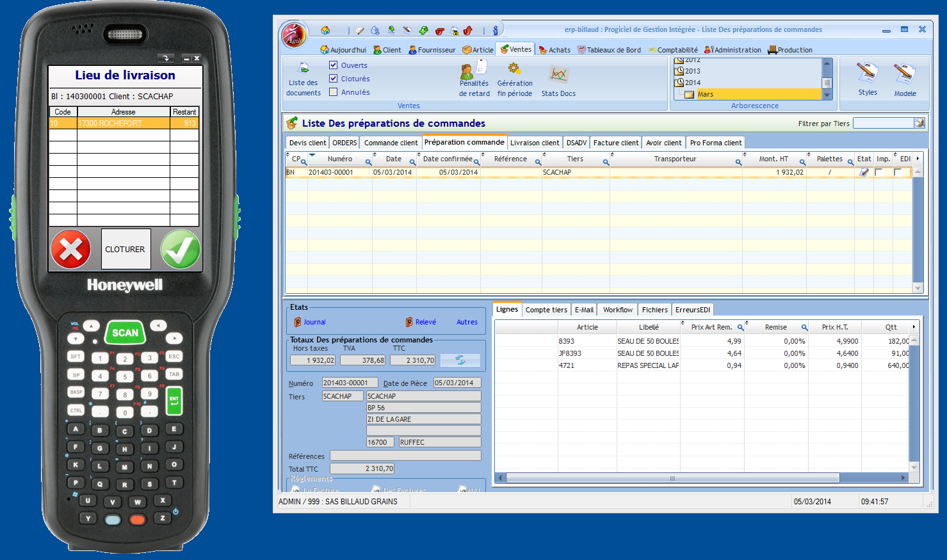Select the 201403-00001 row in main grid
The height and width of the screenshot is (560, 947).
pyautogui.click(x=598, y=172)
